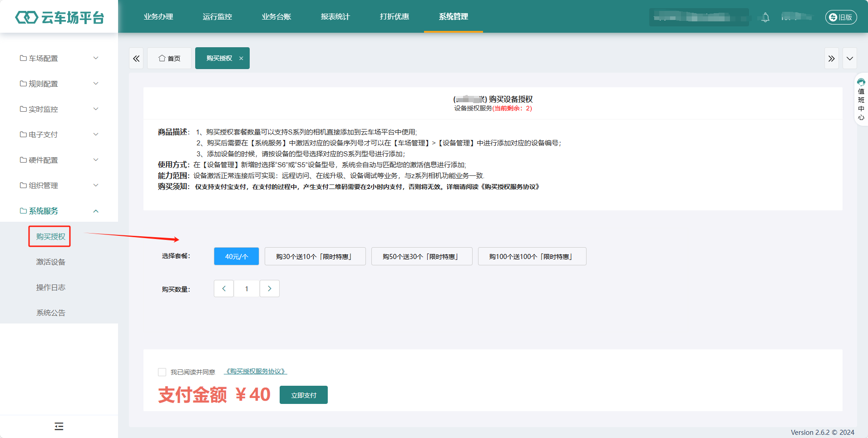The image size is (868, 438).
Task: Expand 规则配置 sidebar group
Action: pyautogui.click(x=59, y=84)
